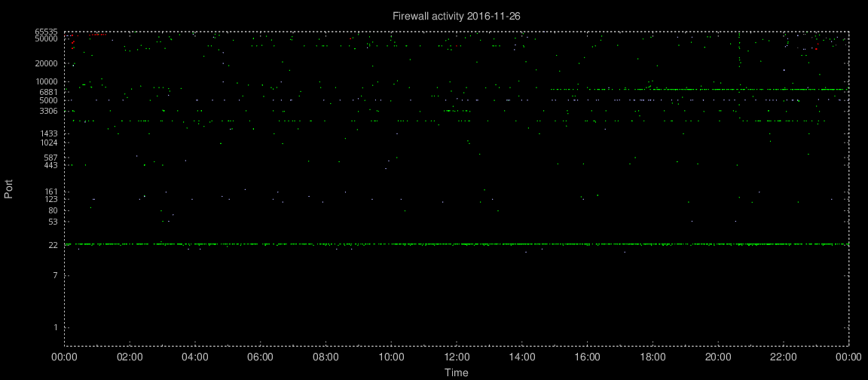Select the Time axis label
The image size is (868, 380).
[x=457, y=372]
